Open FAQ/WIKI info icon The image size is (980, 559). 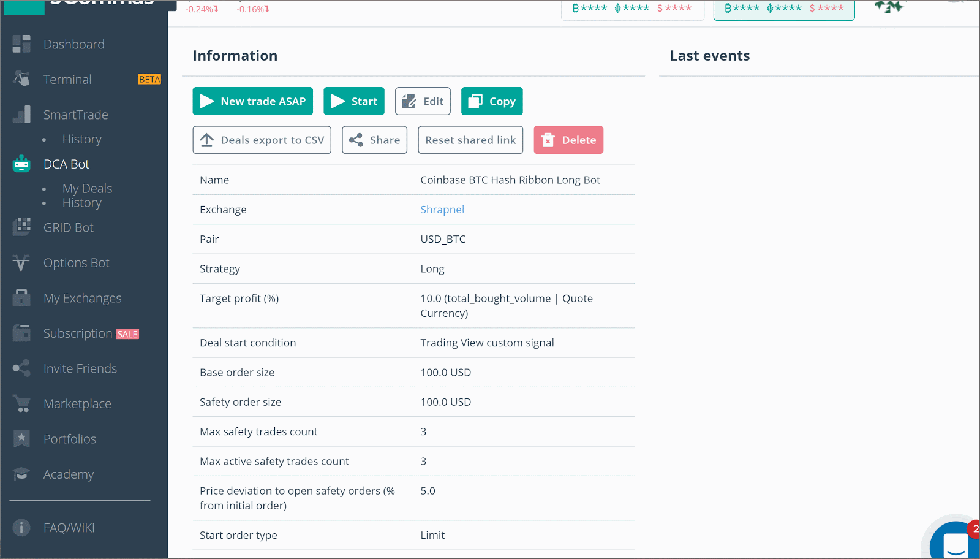click(21, 527)
